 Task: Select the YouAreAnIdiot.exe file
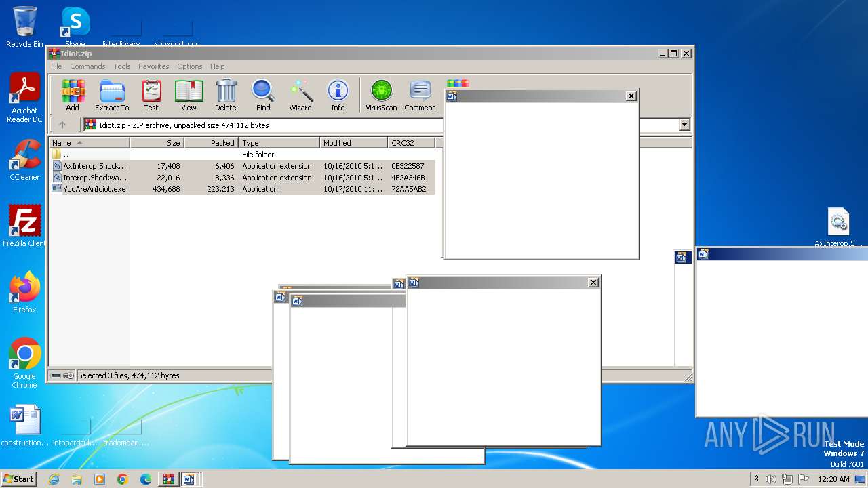242,189
